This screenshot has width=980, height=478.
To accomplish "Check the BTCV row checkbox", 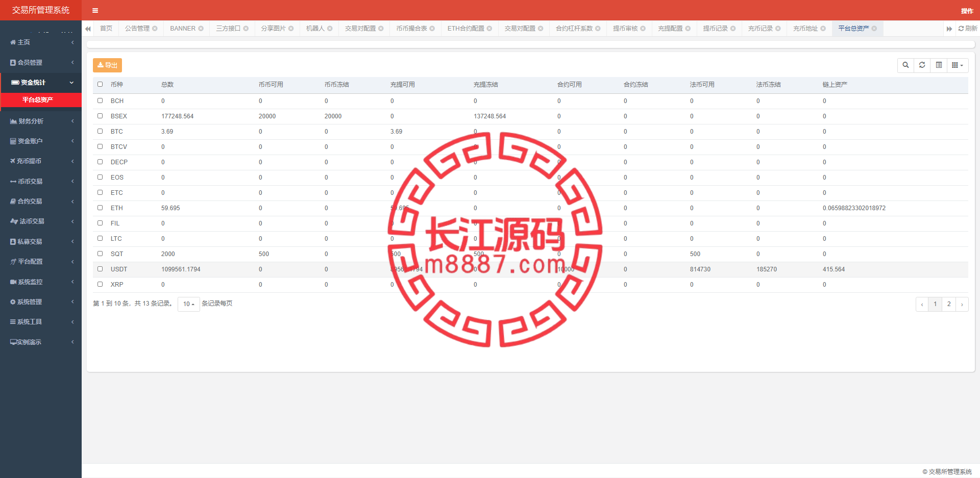I will tap(100, 146).
